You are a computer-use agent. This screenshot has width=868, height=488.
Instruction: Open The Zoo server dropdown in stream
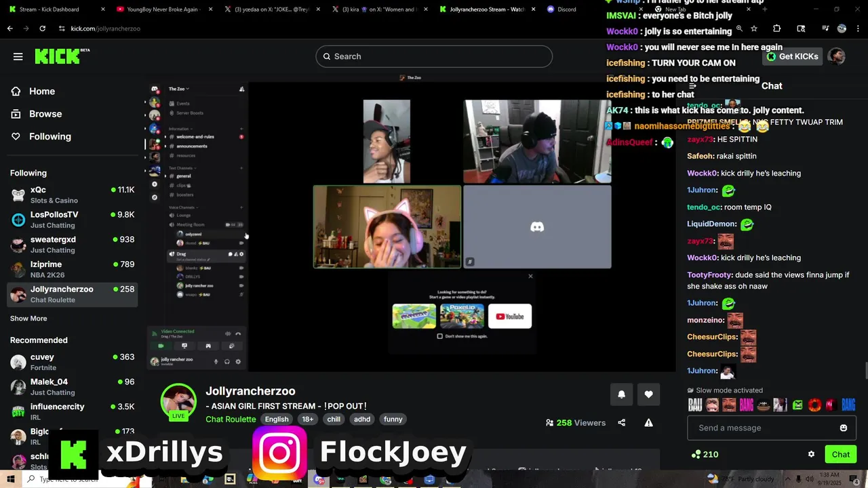click(179, 89)
